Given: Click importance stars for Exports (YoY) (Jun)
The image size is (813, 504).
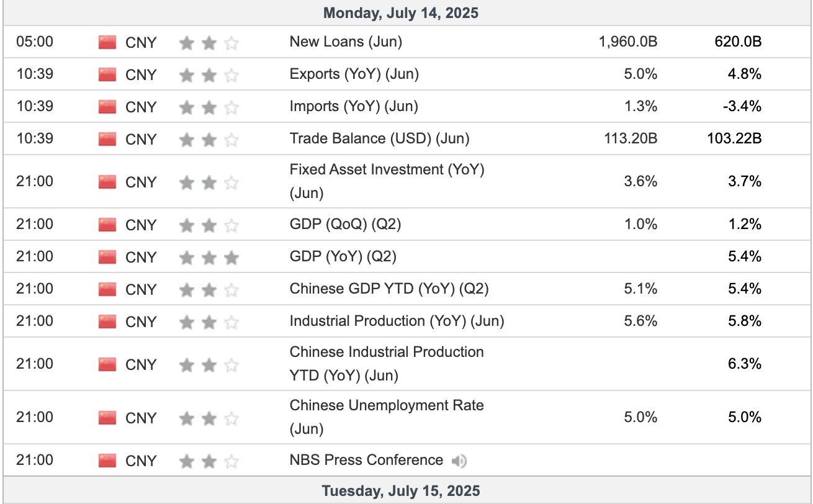Looking at the screenshot, I should pos(209,75).
